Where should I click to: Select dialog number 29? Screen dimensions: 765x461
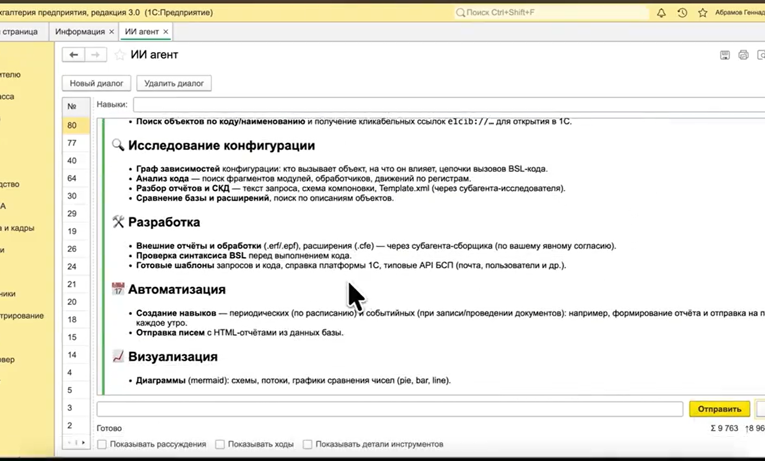click(x=76, y=214)
